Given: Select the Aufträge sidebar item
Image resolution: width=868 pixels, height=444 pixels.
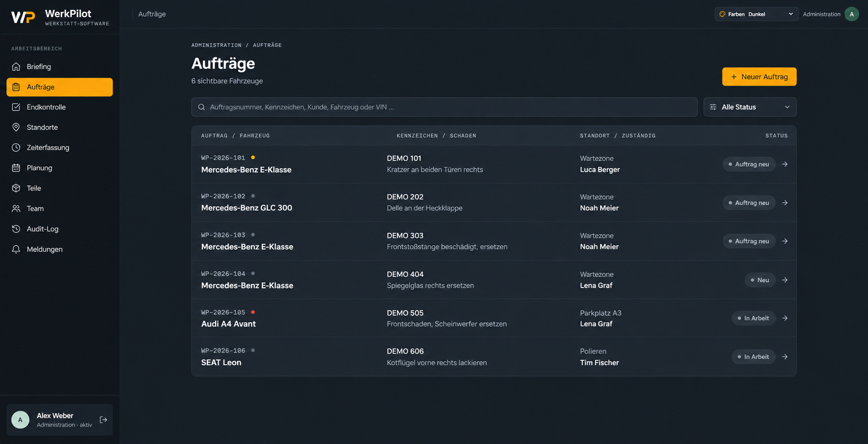Looking at the screenshot, I should tap(59, 87).
